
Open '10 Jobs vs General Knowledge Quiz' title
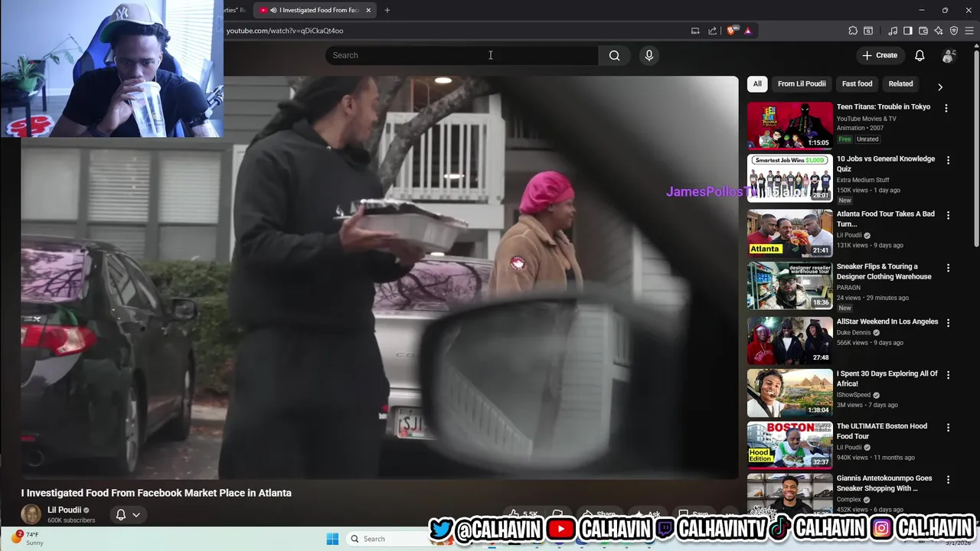tap(886, 164)
